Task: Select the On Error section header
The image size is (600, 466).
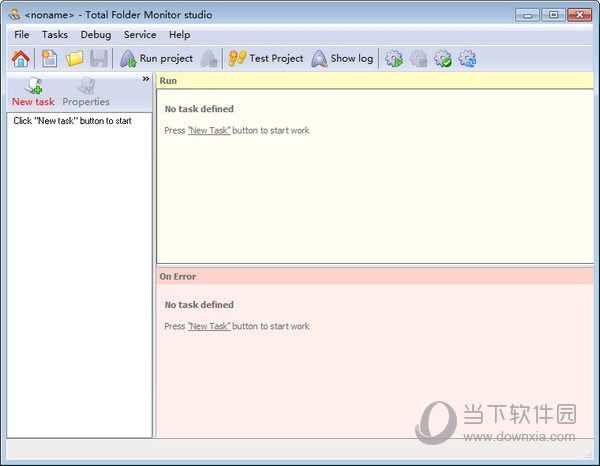Action: pyautogui.click(x=375, y=276)
